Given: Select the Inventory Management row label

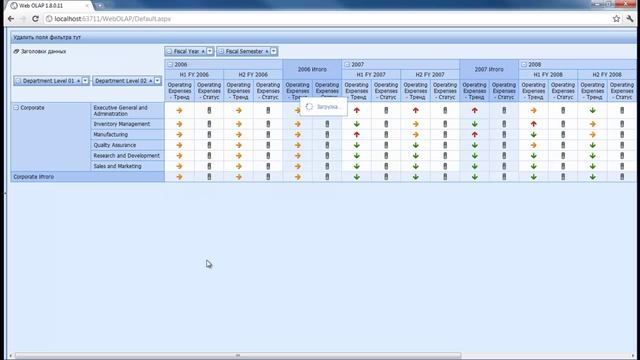Looking at the screenshot, I should (127, 124).
